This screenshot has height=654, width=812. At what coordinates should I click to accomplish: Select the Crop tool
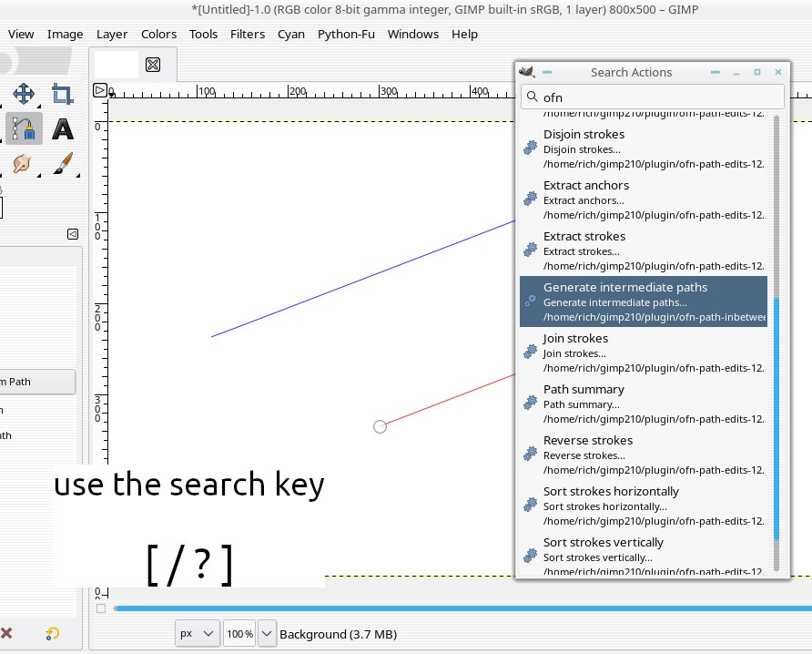coord(62,95)
